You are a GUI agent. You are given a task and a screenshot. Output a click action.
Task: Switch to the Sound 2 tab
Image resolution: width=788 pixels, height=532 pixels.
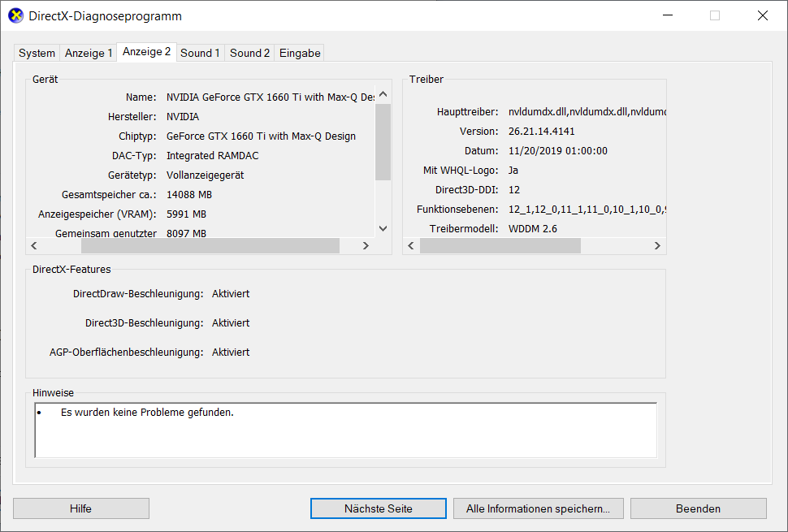249,53
